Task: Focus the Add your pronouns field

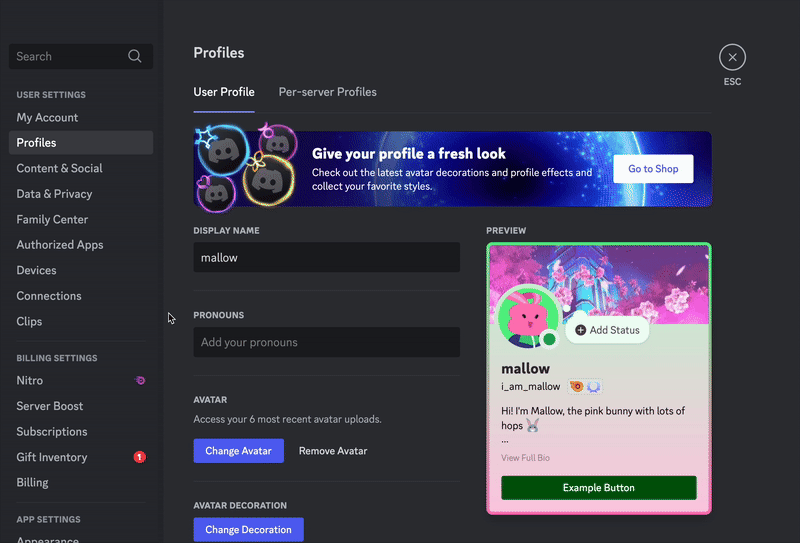Action: coord(326,342)
